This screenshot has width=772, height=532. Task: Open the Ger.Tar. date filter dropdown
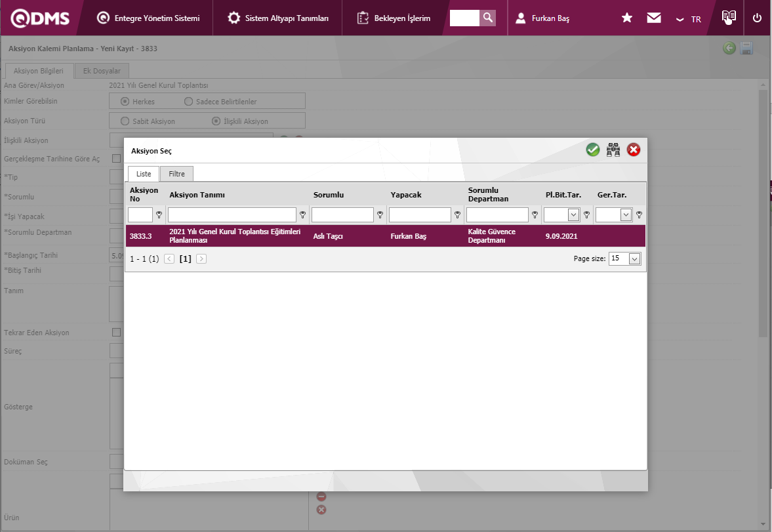pos(625,215)
